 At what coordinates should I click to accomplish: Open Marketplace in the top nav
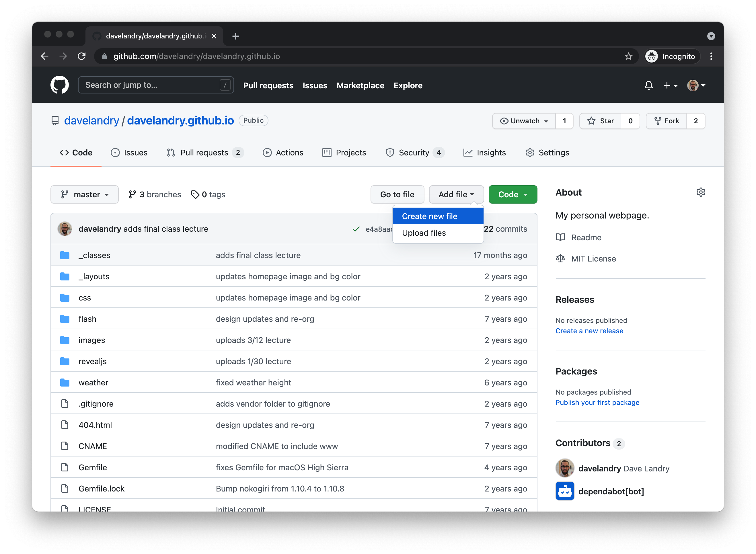(x=360, y=85)
